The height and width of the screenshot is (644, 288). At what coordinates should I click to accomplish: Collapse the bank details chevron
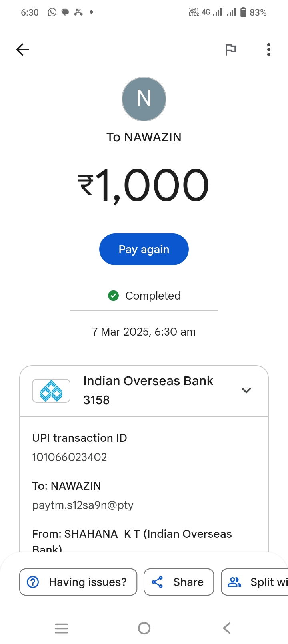(x=246, y=390)
